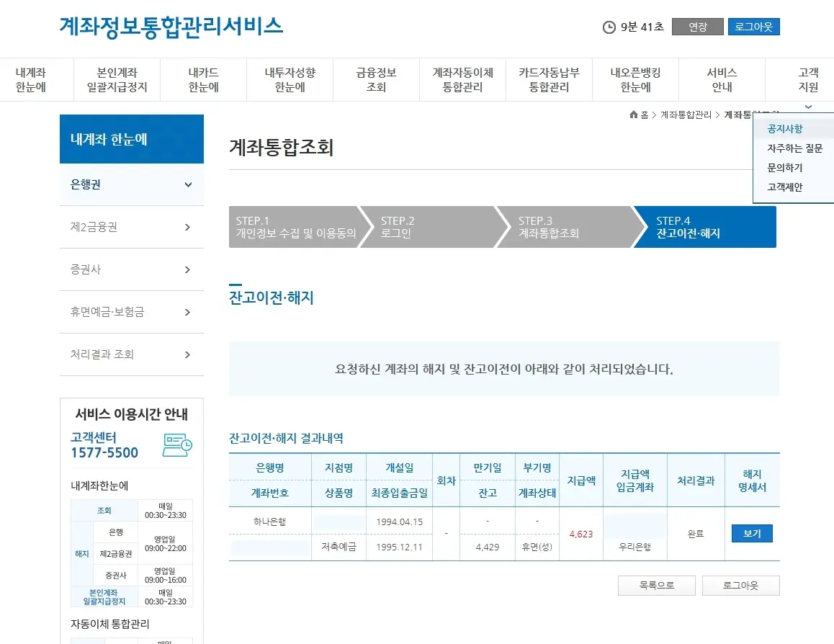Open the 내계좌 한눈에 menu
Image resolution: width=834 pixels, height=644 pixels.
coord(31,80)
